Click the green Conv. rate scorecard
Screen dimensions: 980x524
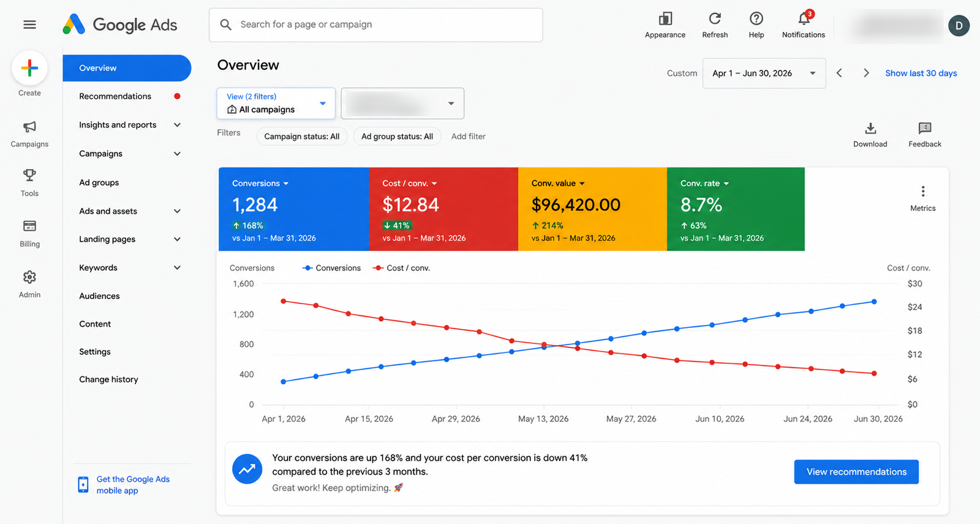[x=736, y=209]
